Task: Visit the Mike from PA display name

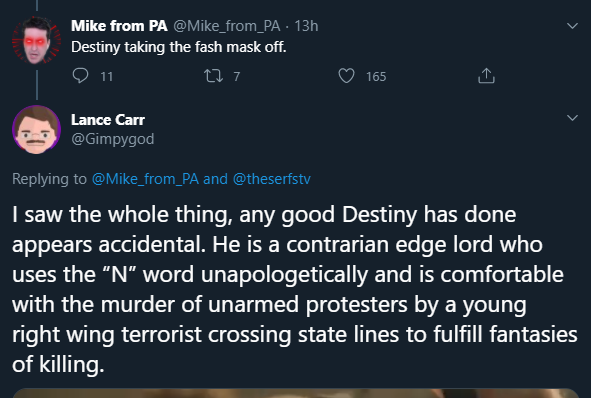Action: point(119,26)
